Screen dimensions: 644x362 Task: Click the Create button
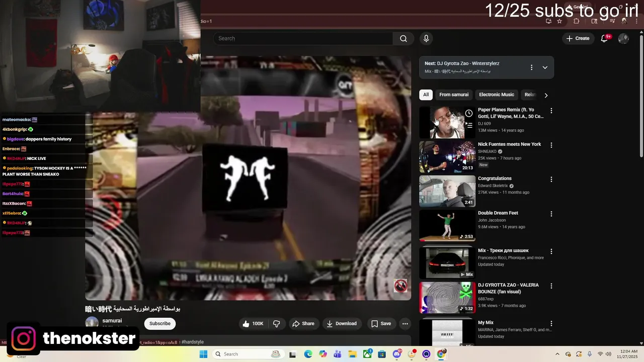578,39
